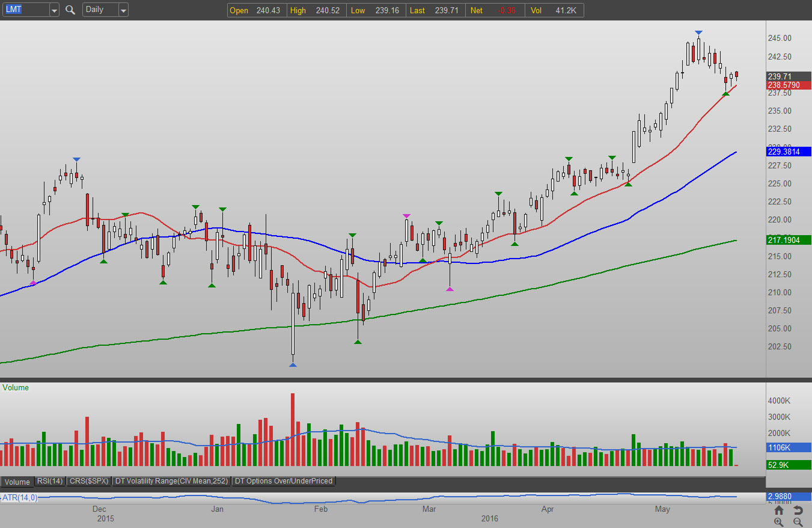Click the Net change quote field
The width and height of the screenshot is (812, 528).
[494, 10]
